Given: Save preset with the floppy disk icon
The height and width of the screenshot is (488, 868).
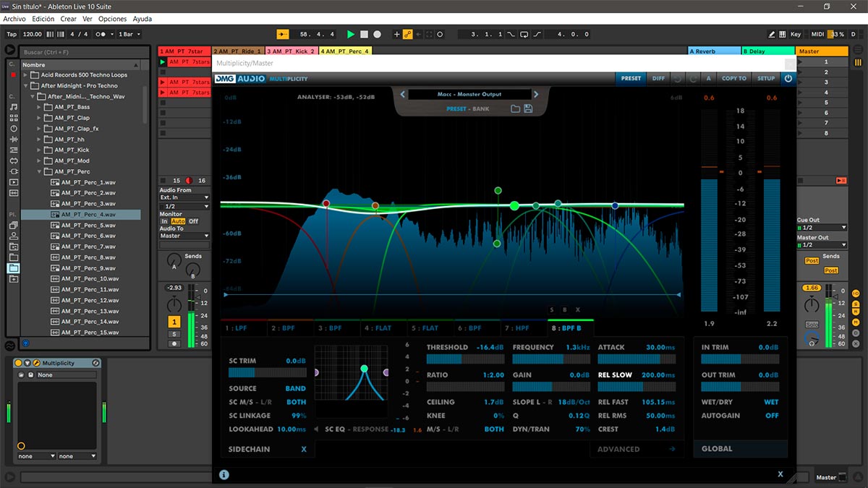Looking at the screenshot, I should (x=528, y=108).
